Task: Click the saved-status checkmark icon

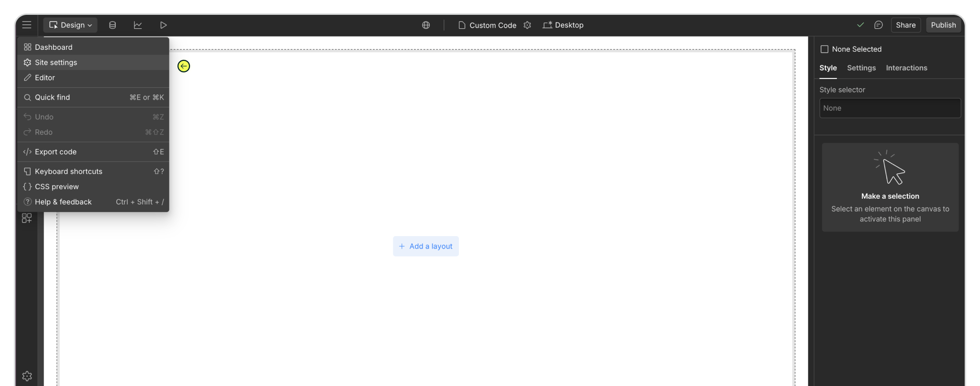Action: click(860, 25)
